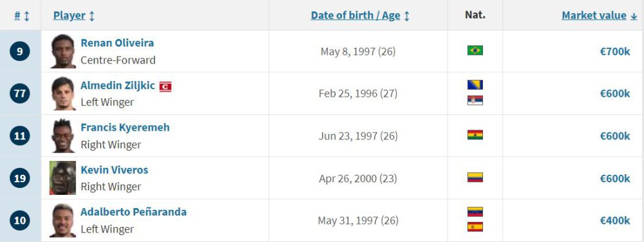Click Renan Oliveira's portrait thumbnail
Screen dimensions: 644x242
(63, 52)
